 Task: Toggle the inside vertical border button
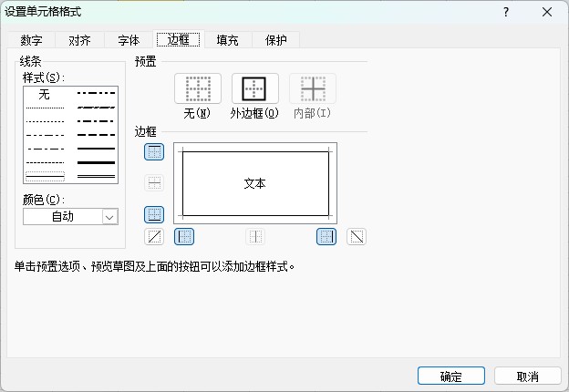pos(255,237)
